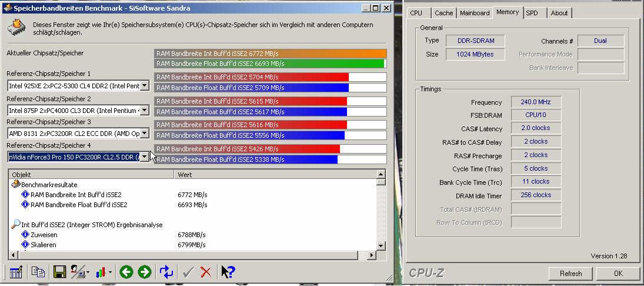This screenshot has height=286, width=644.
Task: Open the About tab in CPU-Z
Action: [x=559, y=13]
